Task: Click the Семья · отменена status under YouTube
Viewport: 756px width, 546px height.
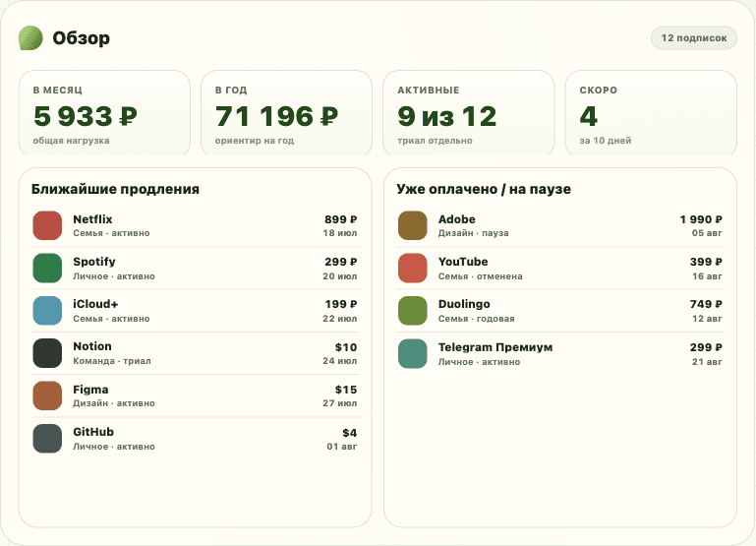Action: 480,276
